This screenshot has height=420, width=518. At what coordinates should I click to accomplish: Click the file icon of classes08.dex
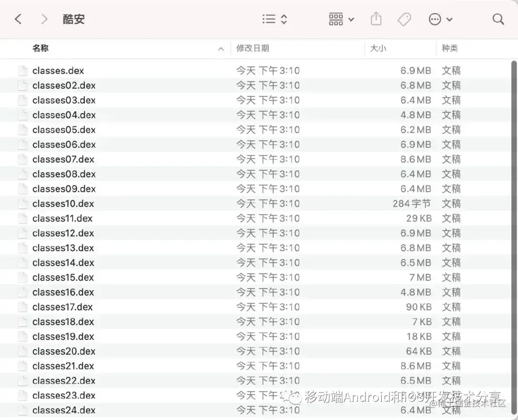click(23, 174)
